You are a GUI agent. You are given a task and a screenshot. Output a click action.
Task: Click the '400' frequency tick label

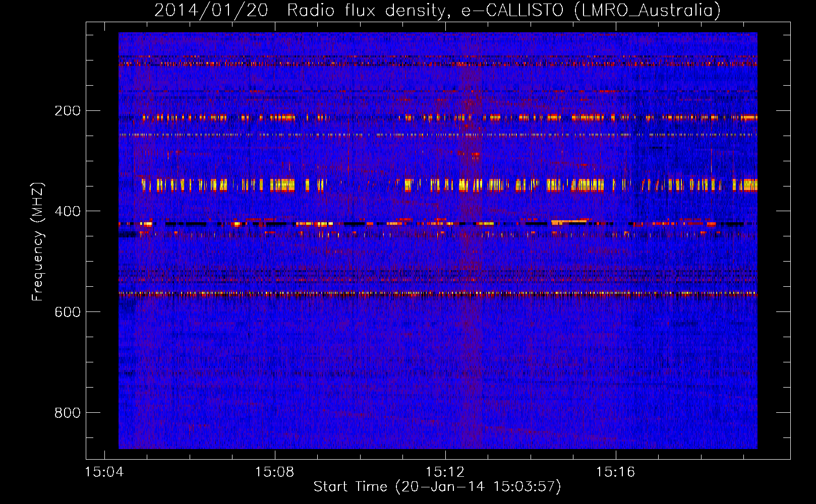(x=68, y=211)
